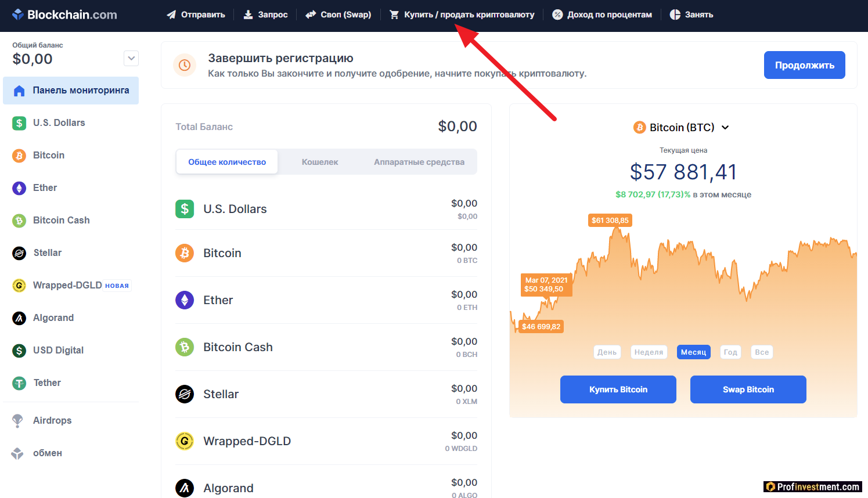Click the Bitcoin icon in the sidebar
The width and height of the screenshot is (868, 498).
pyautogui.click(x=19, y=156)
